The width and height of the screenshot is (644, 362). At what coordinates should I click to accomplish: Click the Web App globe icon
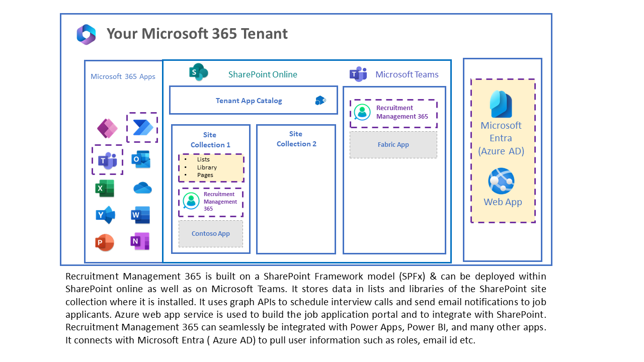coord(501,181)
